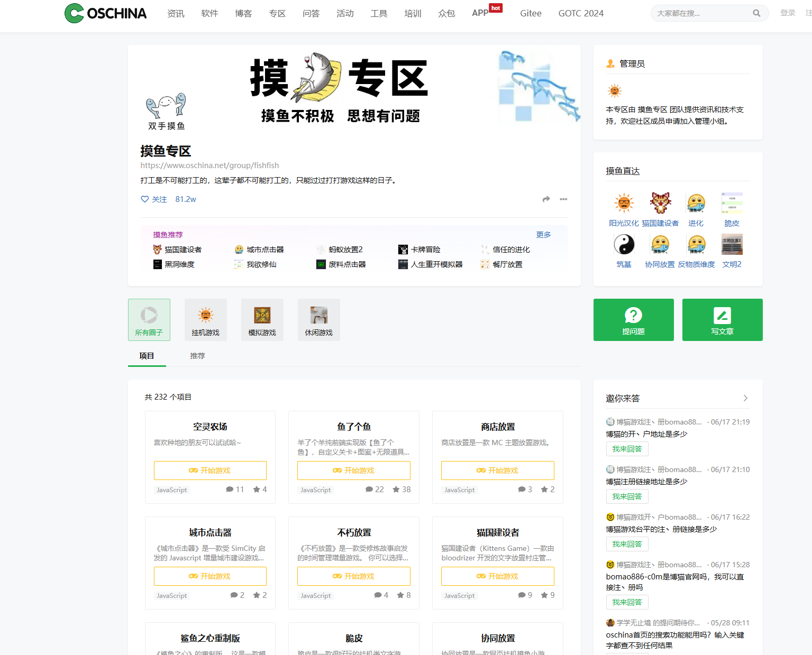Switch to the 推荐 tab
This screenshot has width=812, height=655.
coord(197,356)
